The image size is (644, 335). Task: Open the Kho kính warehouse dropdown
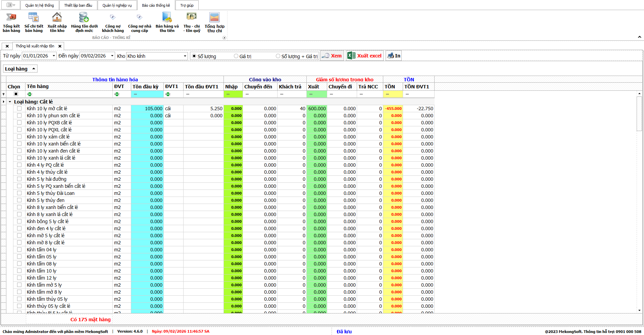click(185, 56)
